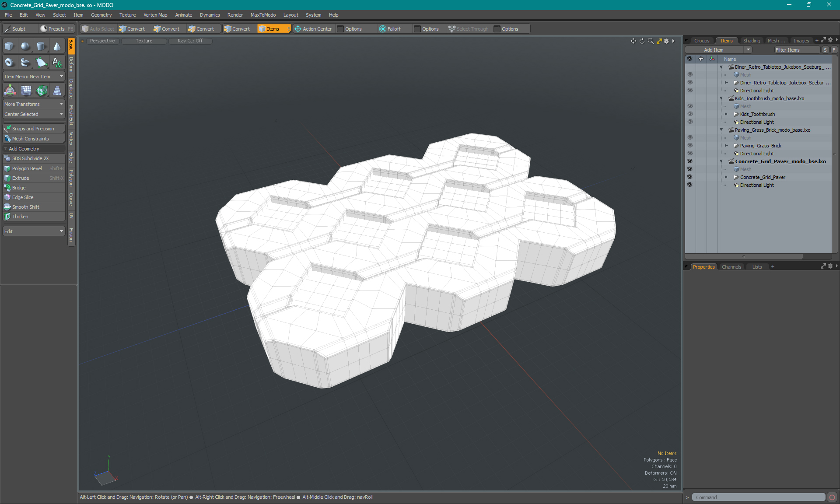Activate the green checkered Flex tool icon

click(x=41, y=91)
